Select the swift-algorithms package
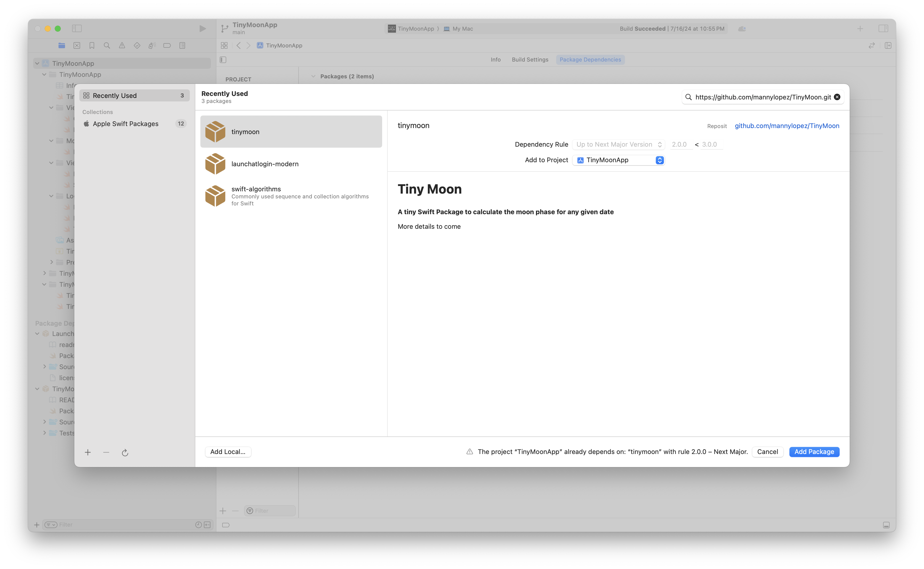Screen dimensions: 924x569 click(x=291, y=196)
